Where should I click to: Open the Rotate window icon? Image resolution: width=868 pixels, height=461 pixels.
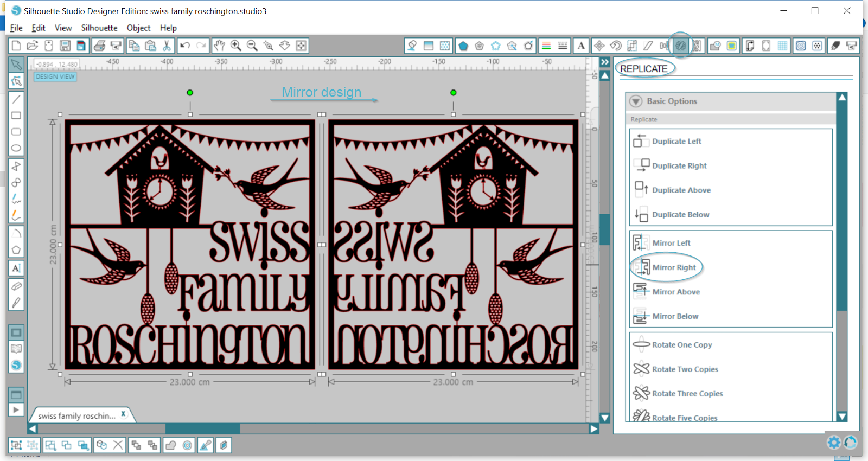pyautogui.click(x=616, y=46)
